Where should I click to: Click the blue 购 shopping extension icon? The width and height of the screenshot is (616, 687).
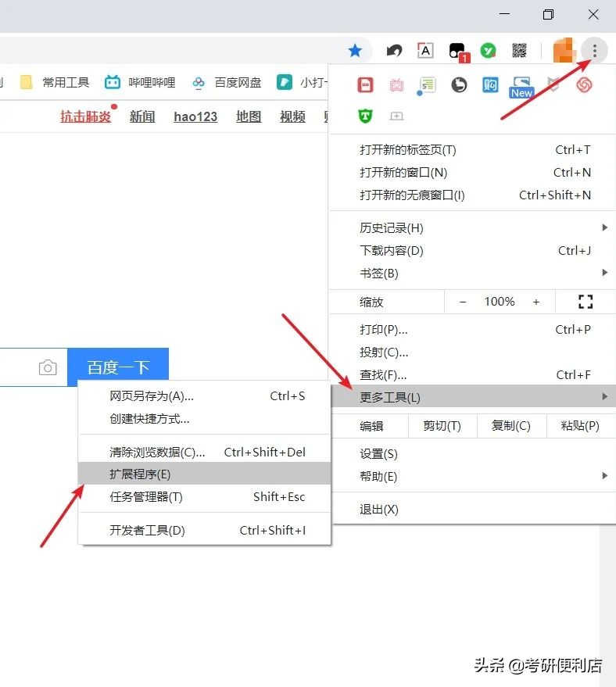pos(490,84)
